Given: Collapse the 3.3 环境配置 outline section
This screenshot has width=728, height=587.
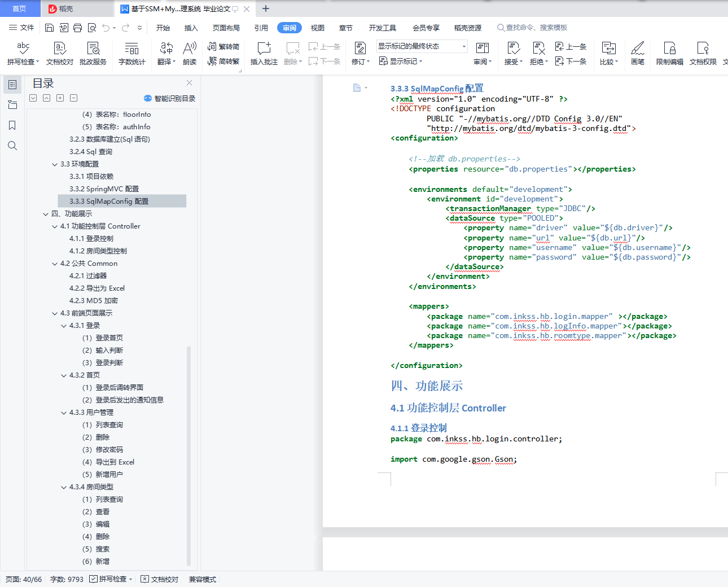Looking at the screenshot, I should [55, 164].
